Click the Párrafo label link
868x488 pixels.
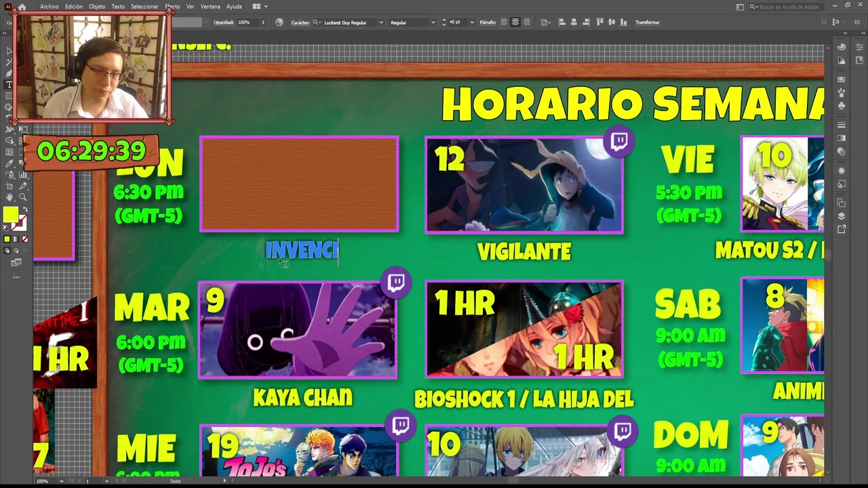click(x=488, y=22)
